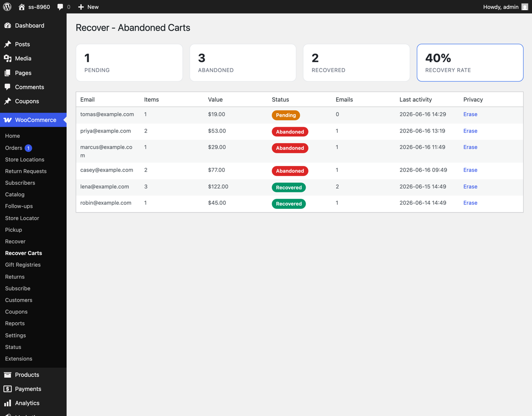Open Subscribers submenu item
Image resolution: width=532 pixels, height=416 pixels.
pos(20,183)
